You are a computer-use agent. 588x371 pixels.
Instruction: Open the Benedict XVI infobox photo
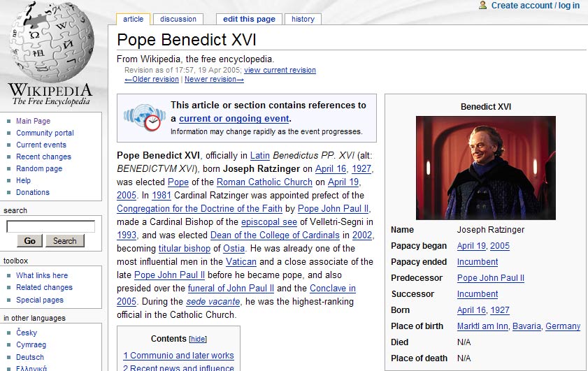486,168
